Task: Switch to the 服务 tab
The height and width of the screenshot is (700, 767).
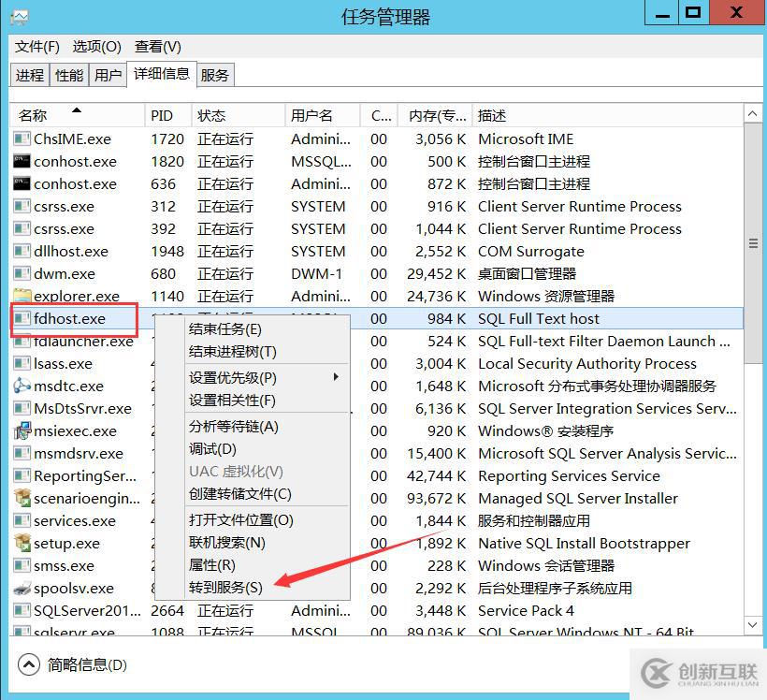Action: coord(214,74)
